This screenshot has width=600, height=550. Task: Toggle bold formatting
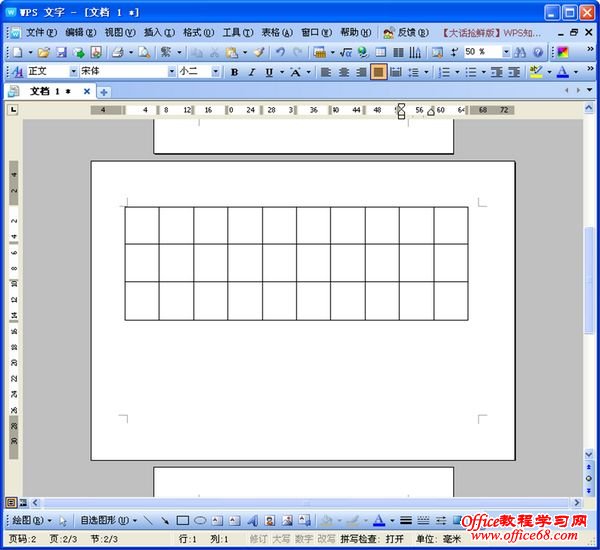[x=235, y=72]
